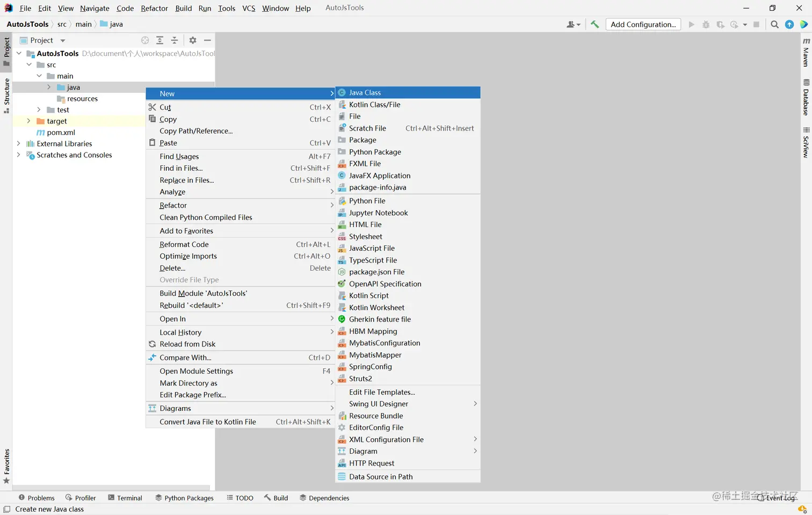The image size is (812, 515).
Task: Hide the Project tool window
Action: tap(207, 40)
